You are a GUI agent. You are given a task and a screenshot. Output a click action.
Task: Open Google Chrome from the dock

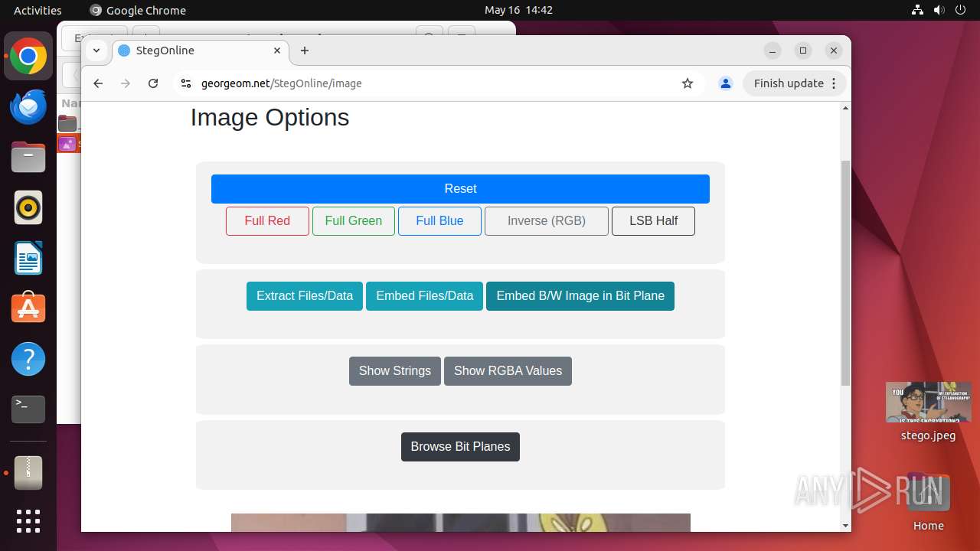[x=28, y=57]
